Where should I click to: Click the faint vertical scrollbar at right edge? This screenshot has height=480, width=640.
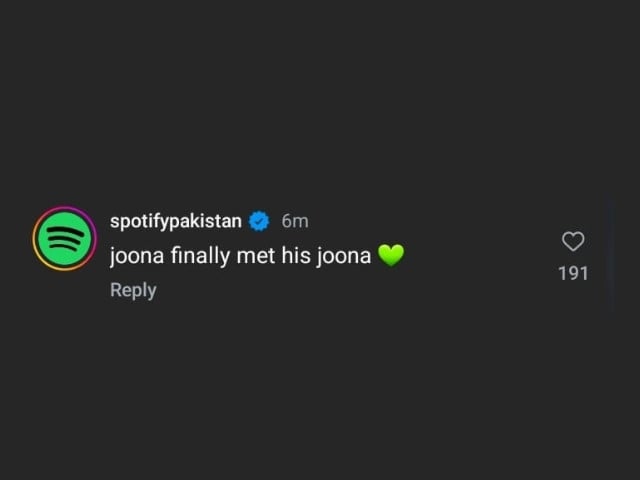coord(611,253)
